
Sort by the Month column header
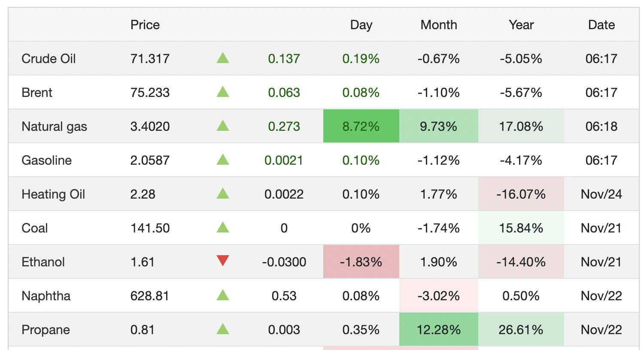coord(439,25)
